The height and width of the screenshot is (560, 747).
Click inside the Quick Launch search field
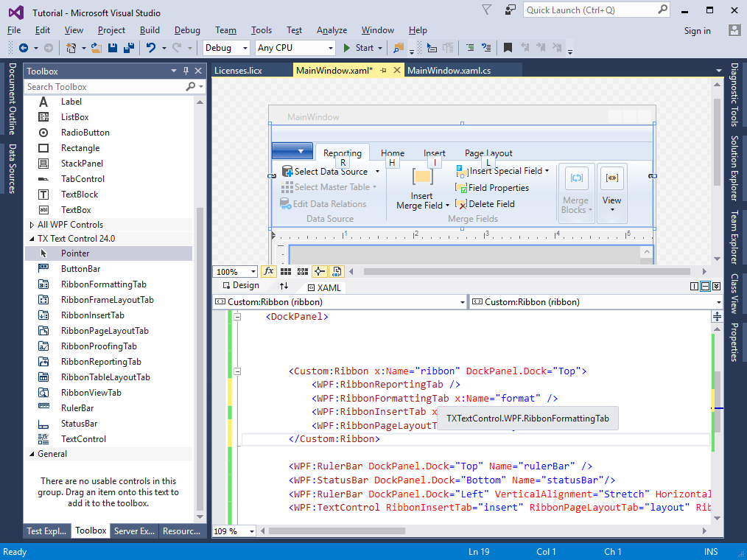[x=582, y=10]
